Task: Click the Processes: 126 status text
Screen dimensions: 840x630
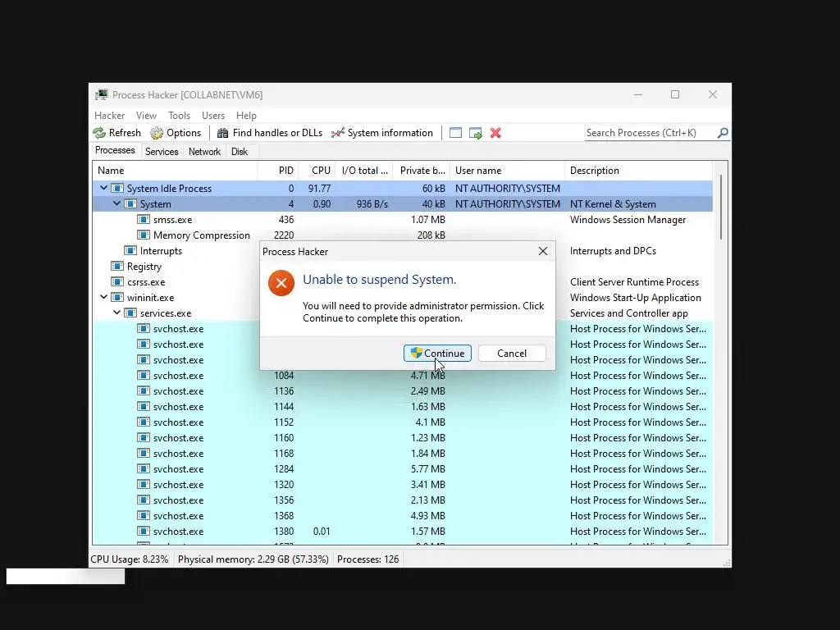Action: (x=367, y=559)
